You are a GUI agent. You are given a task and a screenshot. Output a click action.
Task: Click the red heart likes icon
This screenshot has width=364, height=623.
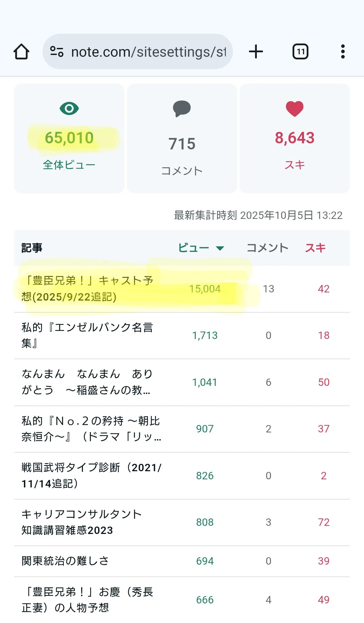point(295,109)
